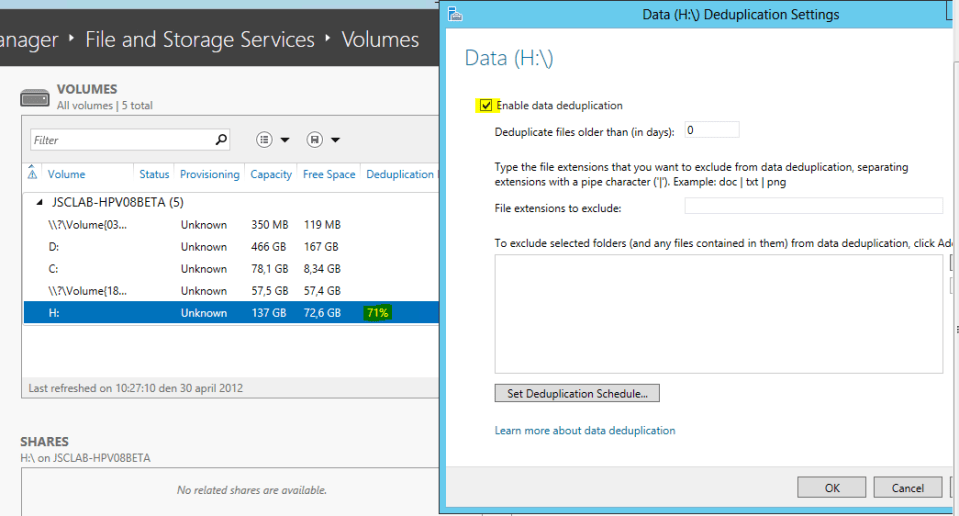Click Set Deduplication Schedule button

577,394
